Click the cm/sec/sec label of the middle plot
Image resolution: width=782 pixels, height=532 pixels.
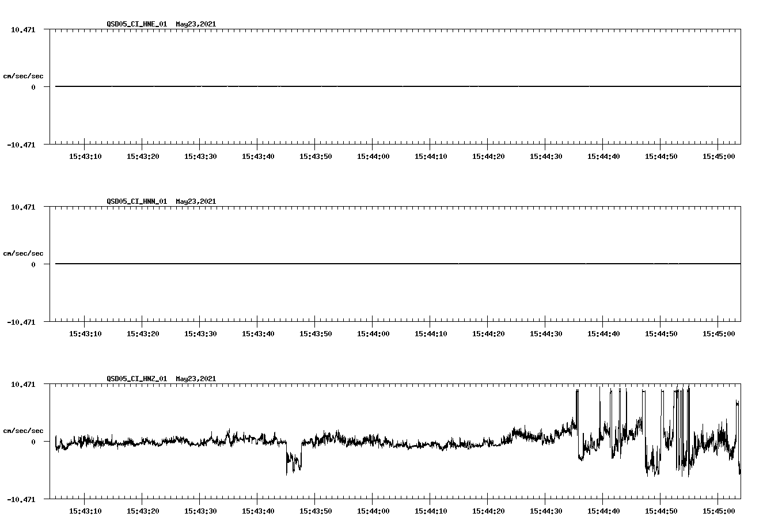coord(24,253)
